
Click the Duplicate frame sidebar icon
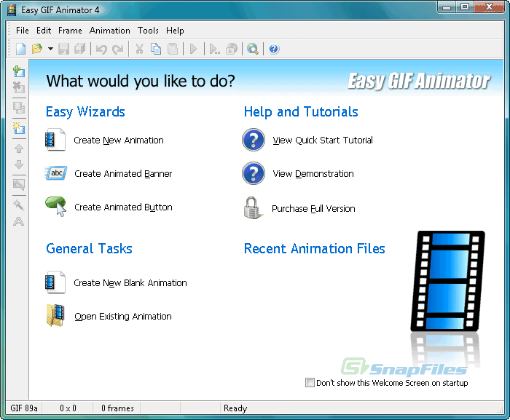19,108
